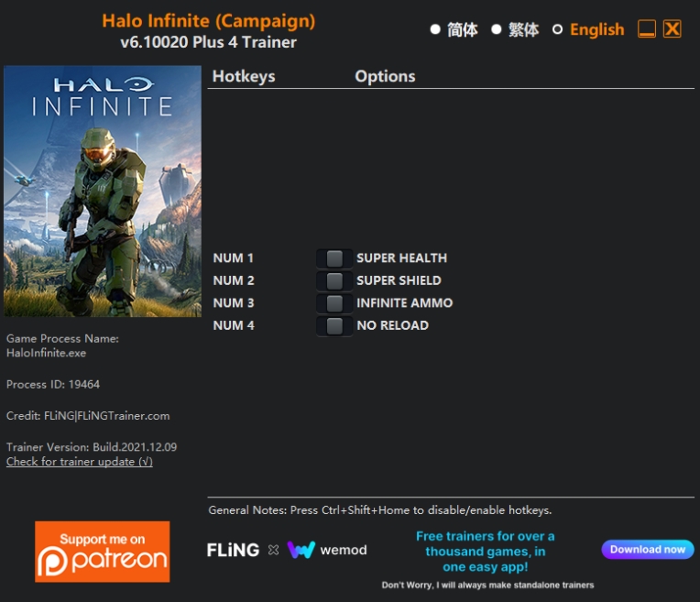Select Simplified Chinese (简体) language radio
Screen dimensions: 700x602
point(435,29)
